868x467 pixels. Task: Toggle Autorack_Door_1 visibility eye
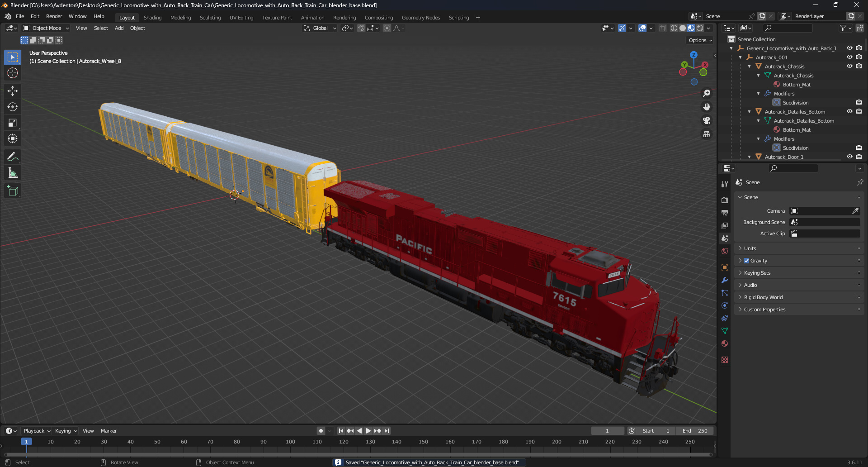pyautogui.click(x=849, y=157)
